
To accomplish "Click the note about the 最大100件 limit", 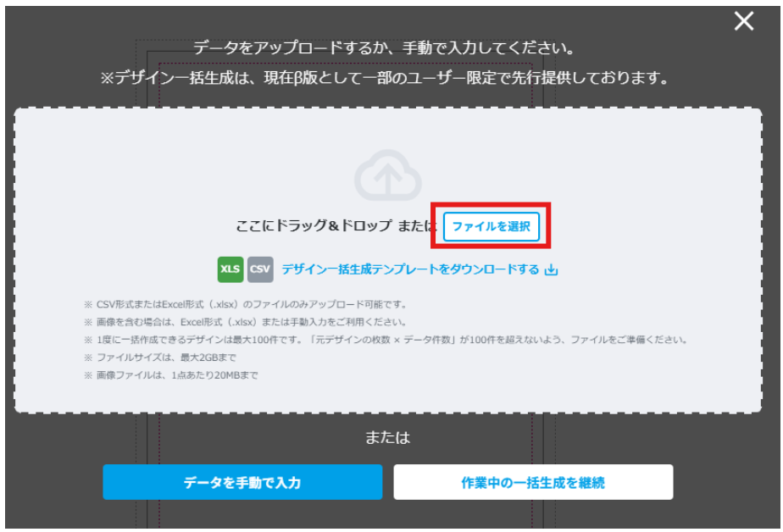I will pyautogui.click(x=386, y=340).
